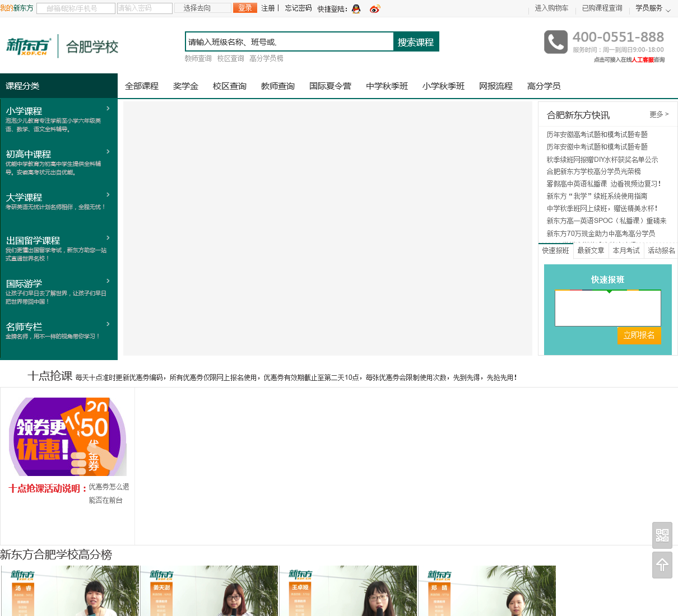Click the 注册 link
Viewport: 678px width, 616px height.
268,8
